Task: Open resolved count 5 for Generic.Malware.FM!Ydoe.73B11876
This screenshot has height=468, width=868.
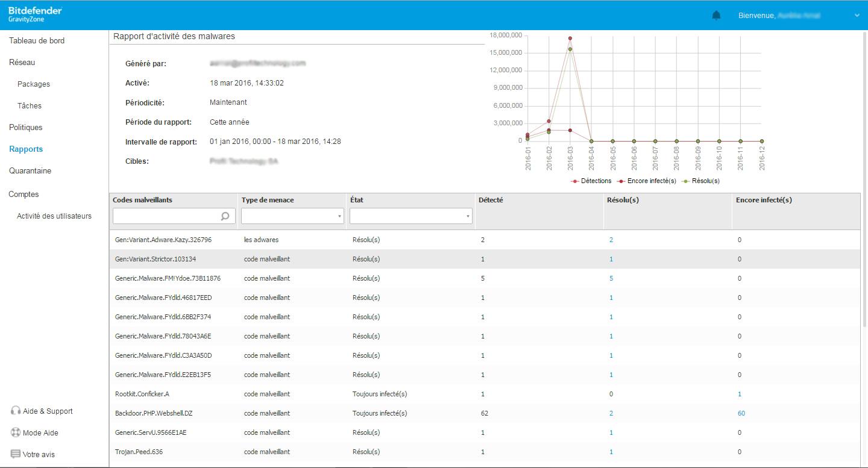Action: [x=611, y=278]
